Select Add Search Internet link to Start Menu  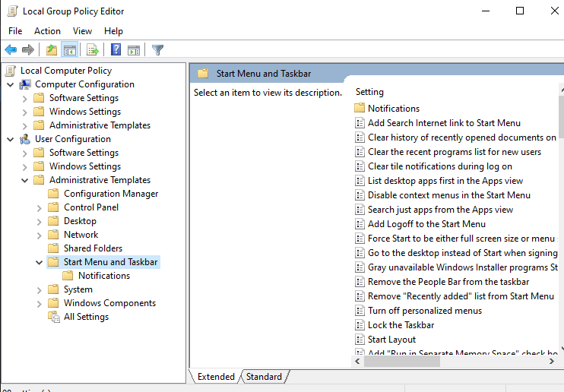tap(444, 123)
